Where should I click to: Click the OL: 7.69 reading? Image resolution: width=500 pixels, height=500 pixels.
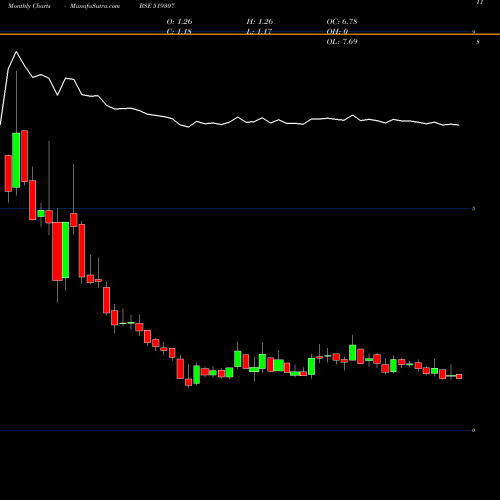click(x=342, y=41)
